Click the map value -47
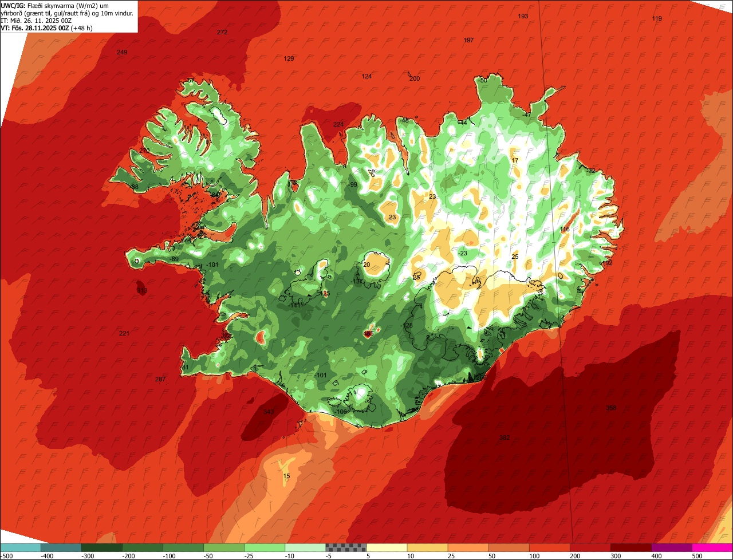The height and width of the screenshot is (560, 733). (x=527, y=115)
